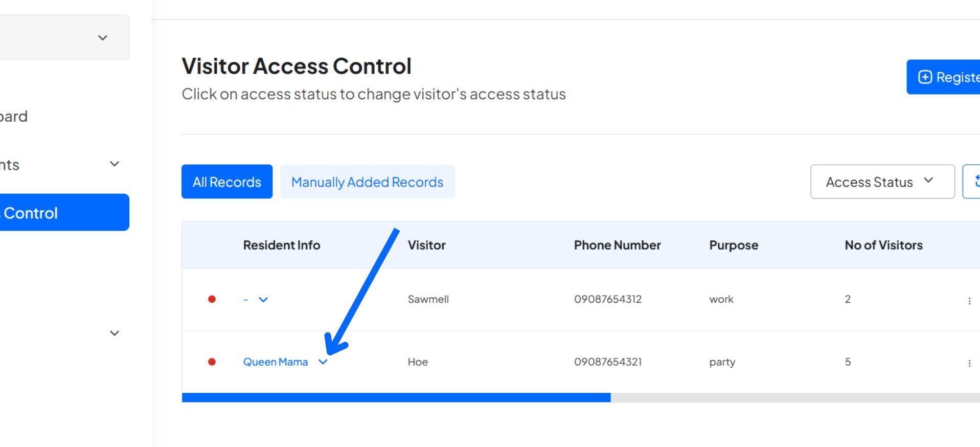This screenshot has height=447, width=980.
Task: Toggle Hoe's red access status indicator
Action: [212, 362]
